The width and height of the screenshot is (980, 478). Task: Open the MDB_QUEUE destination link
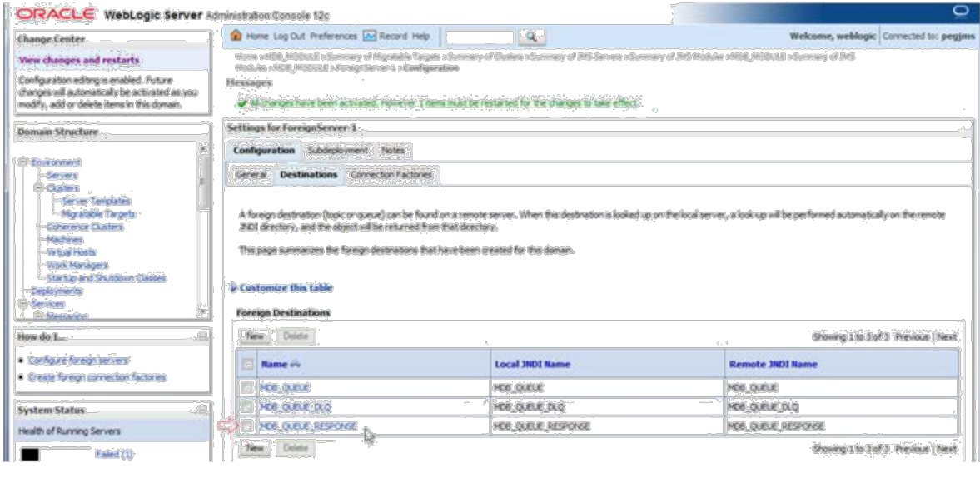(x=285, y=387)
